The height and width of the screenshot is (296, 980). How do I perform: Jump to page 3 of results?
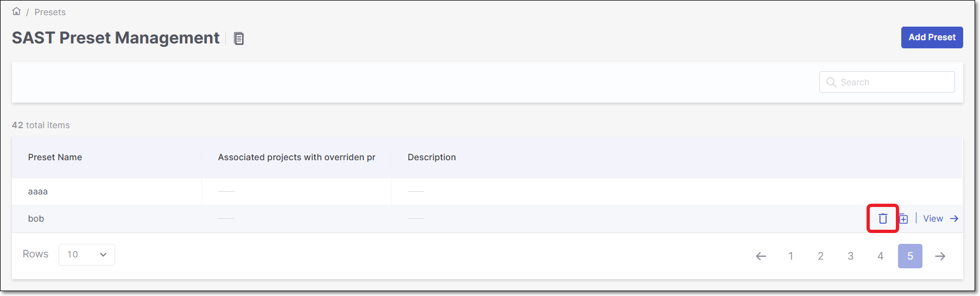(850, 256)
